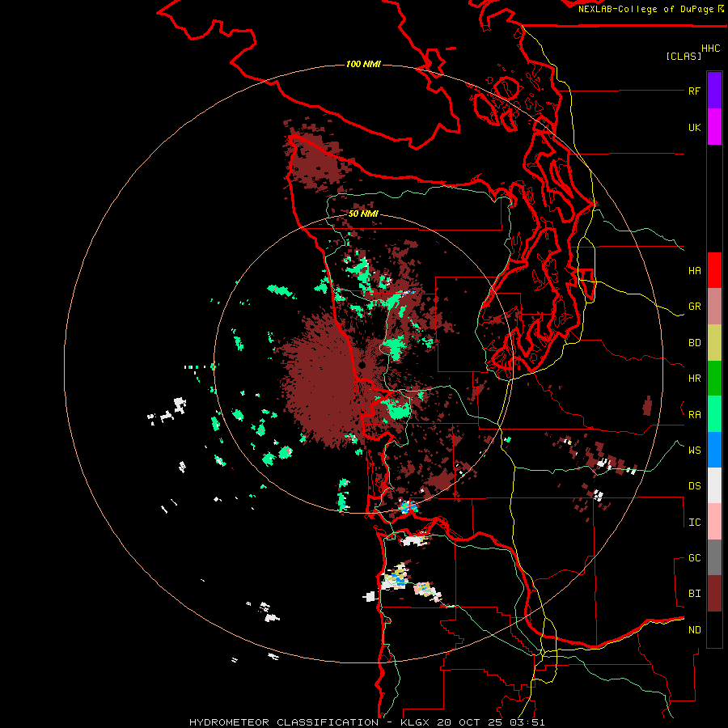Click the bright green RA legend color block
728x728 pixels.
(714, 414)
